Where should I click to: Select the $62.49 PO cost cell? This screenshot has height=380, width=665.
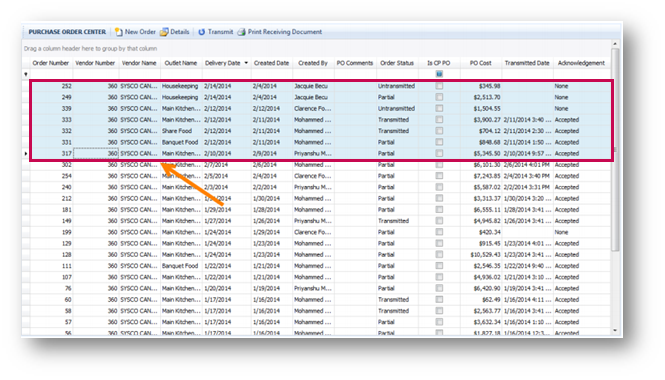tap(481, 299)
